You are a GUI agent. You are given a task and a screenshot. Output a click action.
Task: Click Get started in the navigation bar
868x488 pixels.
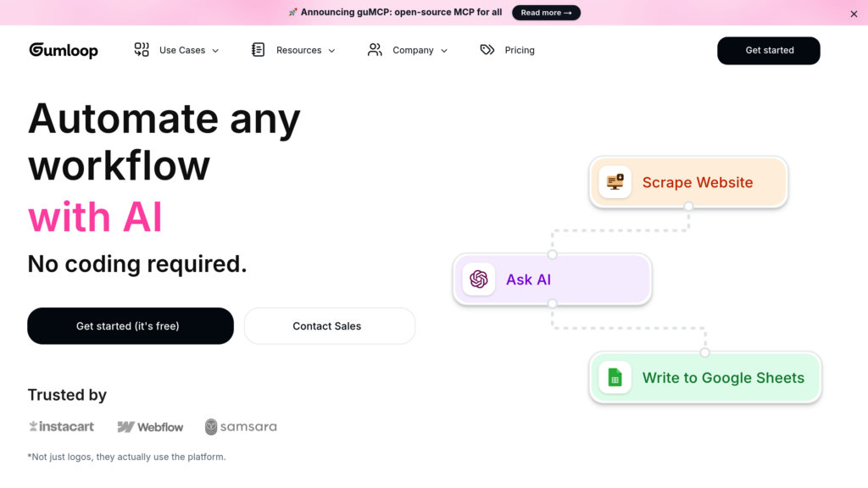click(x=768, y=50)
